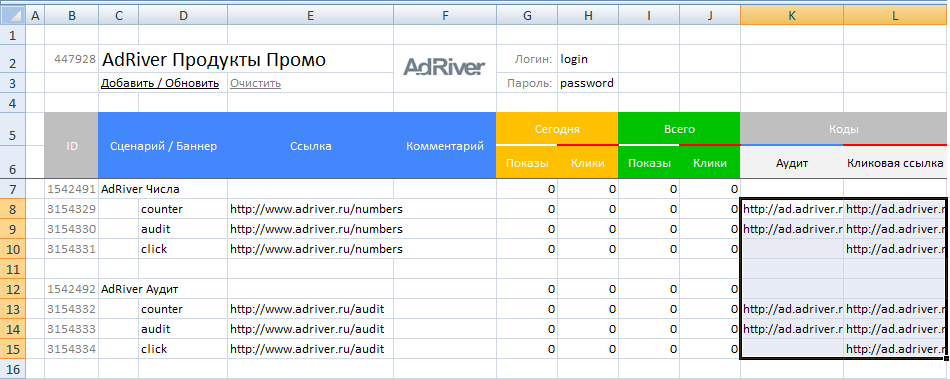Viewport: 950px width, 379px height.
Task: Select row 12 header
Action: [13, 289]
